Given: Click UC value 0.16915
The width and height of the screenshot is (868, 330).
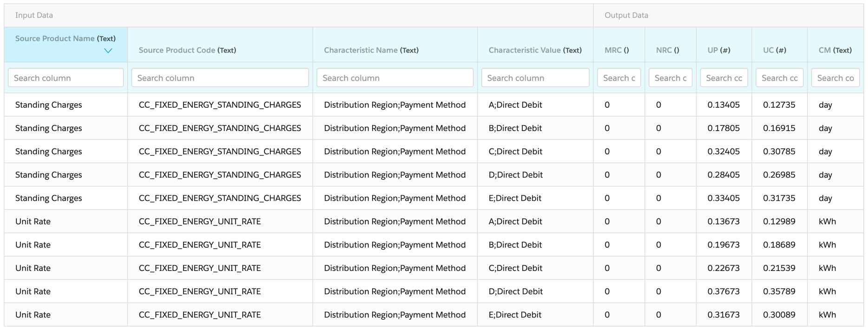Looking at the screenshot, I should 779,128.
